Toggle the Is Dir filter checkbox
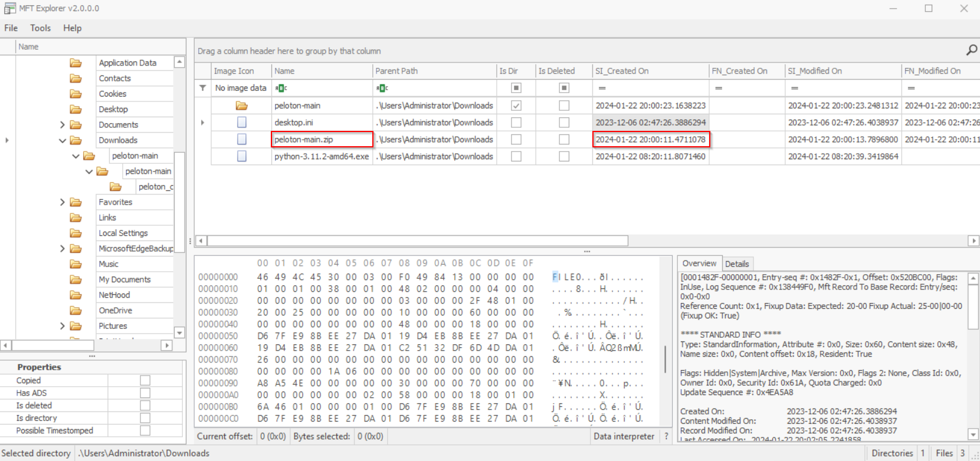This screenshot has height=461, width=980. click(516, 88)
